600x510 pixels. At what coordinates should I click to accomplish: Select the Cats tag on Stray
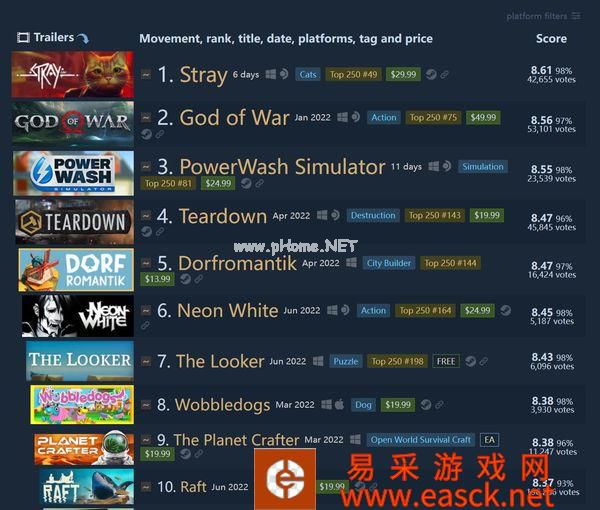click(x=308, y=74)
